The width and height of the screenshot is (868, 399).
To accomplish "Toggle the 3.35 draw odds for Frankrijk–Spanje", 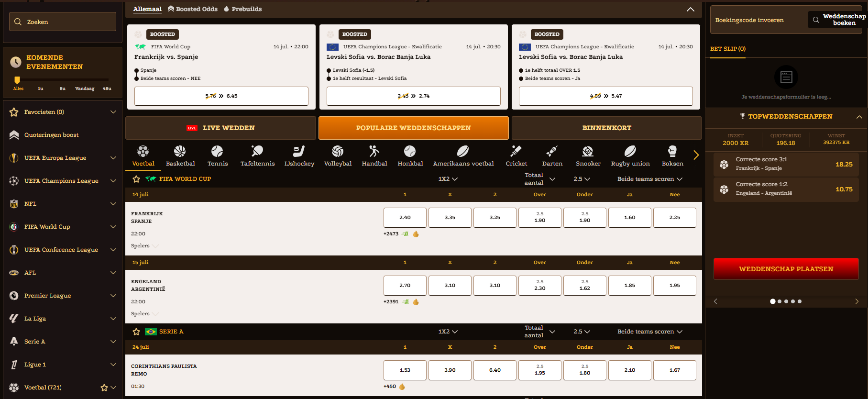I will (450, 218).
